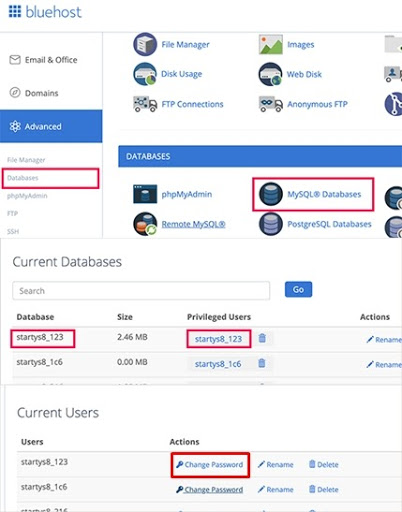Screen dimensions: 402x512
Task: Click the Domains compass icon
Action: 15,92
